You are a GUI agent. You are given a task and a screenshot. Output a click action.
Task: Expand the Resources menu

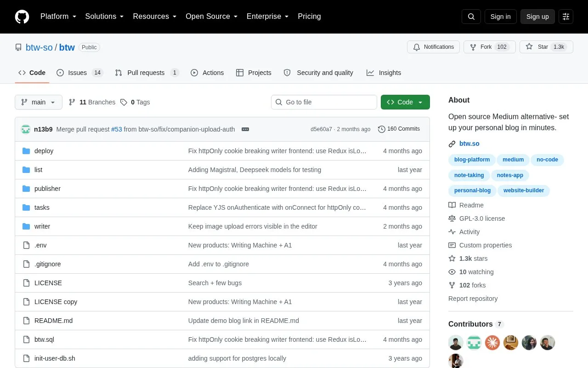pos(155,17)
